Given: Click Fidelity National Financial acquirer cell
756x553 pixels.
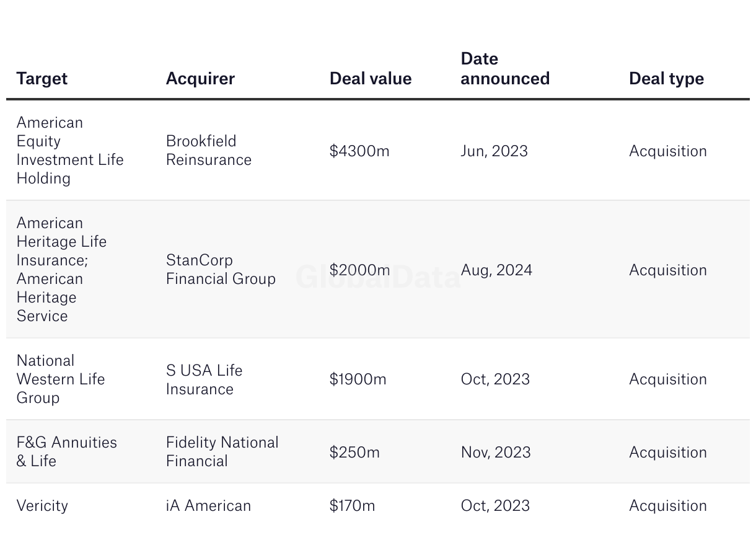Looking at the screenshot, I should click(x=222, y=451).
